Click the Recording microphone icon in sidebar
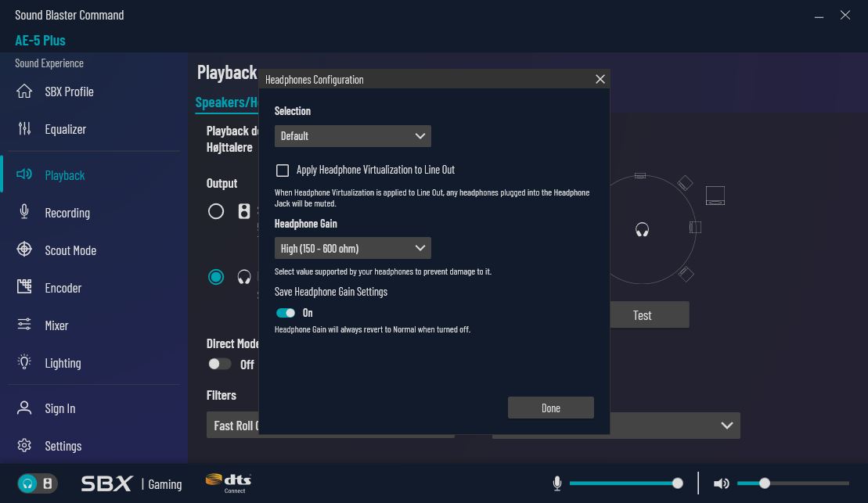 (x=24, y=212)
